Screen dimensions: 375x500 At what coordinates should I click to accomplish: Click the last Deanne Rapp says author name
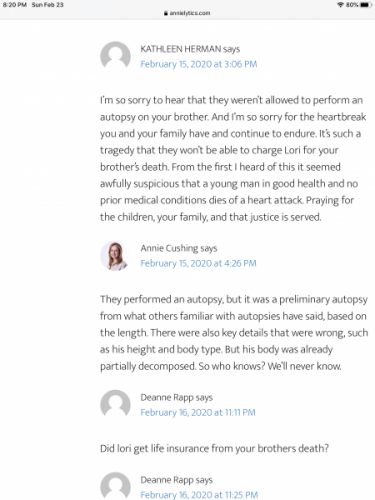[176, 480]
